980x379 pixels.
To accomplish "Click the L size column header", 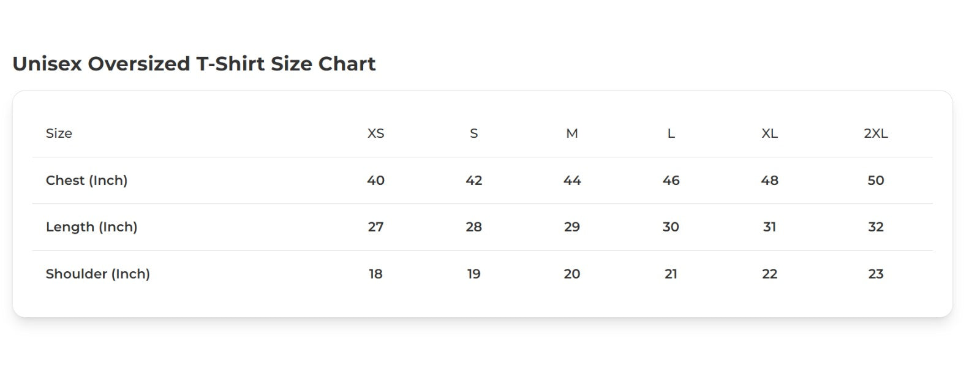I will click(671, 133).
